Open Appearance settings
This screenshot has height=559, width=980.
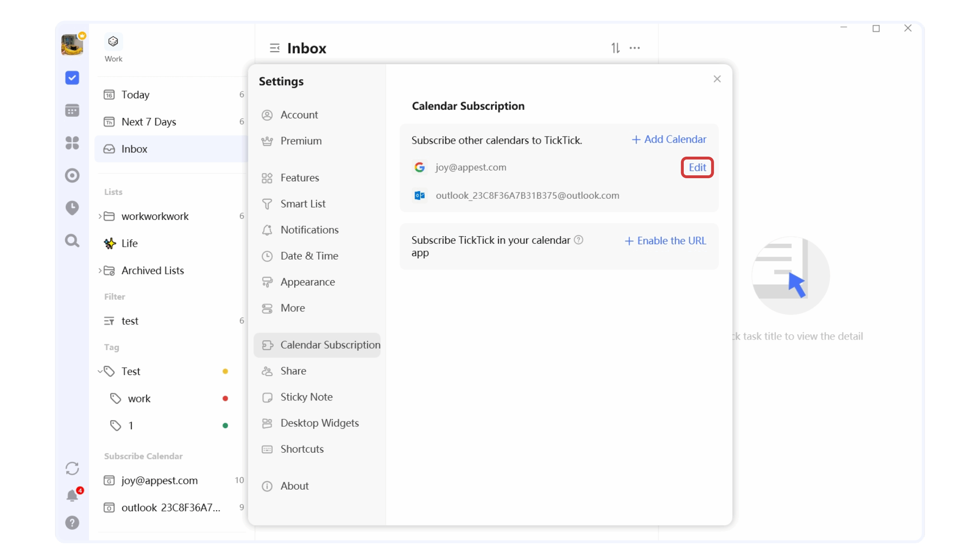317,282
